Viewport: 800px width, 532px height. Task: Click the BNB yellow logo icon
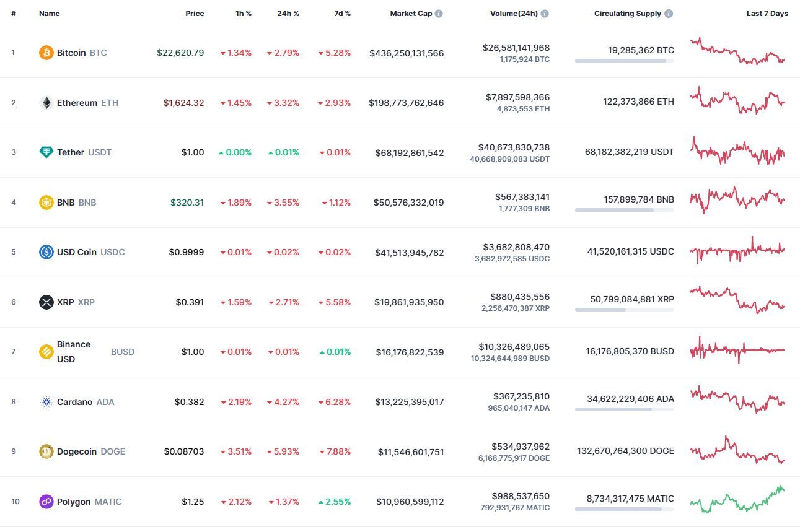pos(46,203)
